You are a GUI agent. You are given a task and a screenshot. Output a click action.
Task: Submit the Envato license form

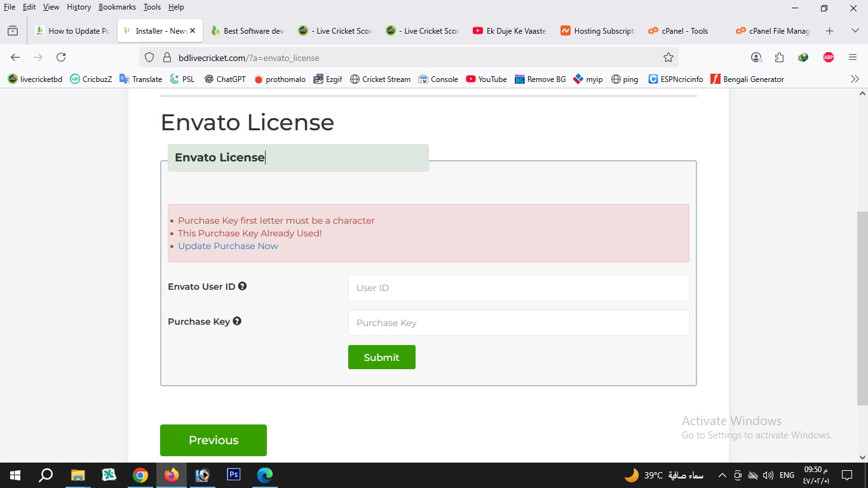381,357
